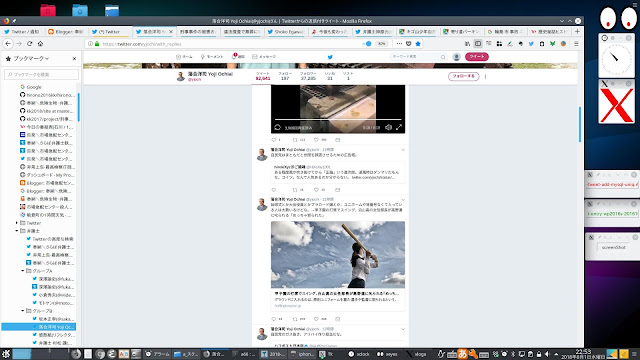Like the baseball swing tweet
Image resolution: width=640 pixels, height=360 pixels.
click(316, 319)
